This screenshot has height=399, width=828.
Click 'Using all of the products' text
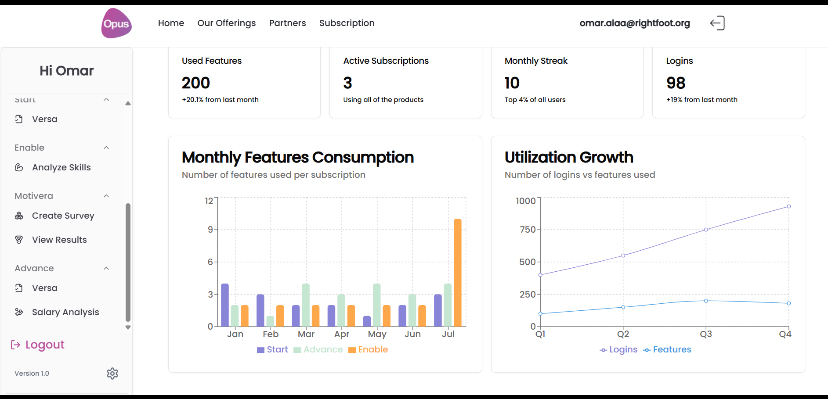coord(383,100)
